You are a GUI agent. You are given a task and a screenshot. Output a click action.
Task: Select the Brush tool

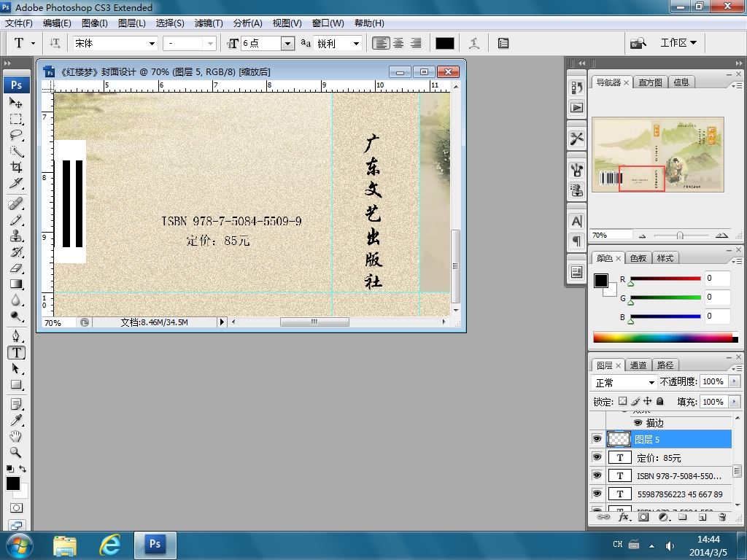pyautogui.click(x=16, y=220)
